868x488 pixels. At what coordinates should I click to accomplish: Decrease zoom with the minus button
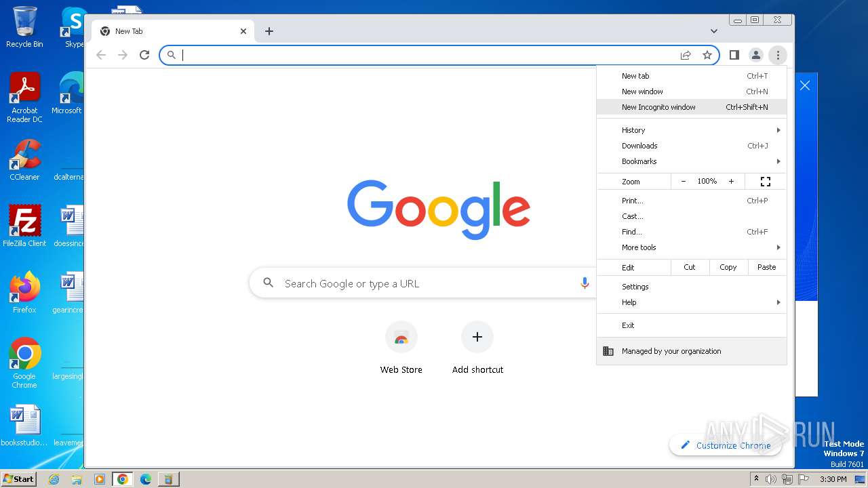(x=683, y=182)
